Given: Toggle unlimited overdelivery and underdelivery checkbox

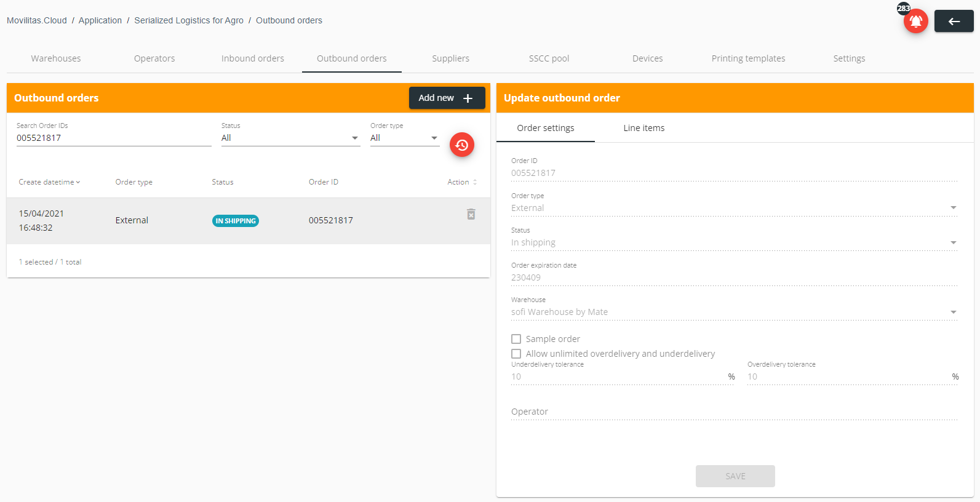Looking at the screenshot, I should pyautogui.click(x=516, y=354).
